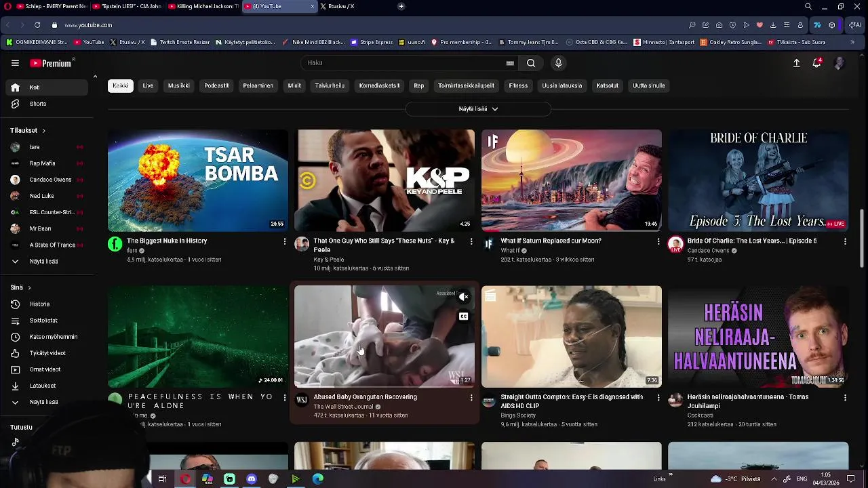Open options menu for The Biggest Nuke video

(285, 241)
